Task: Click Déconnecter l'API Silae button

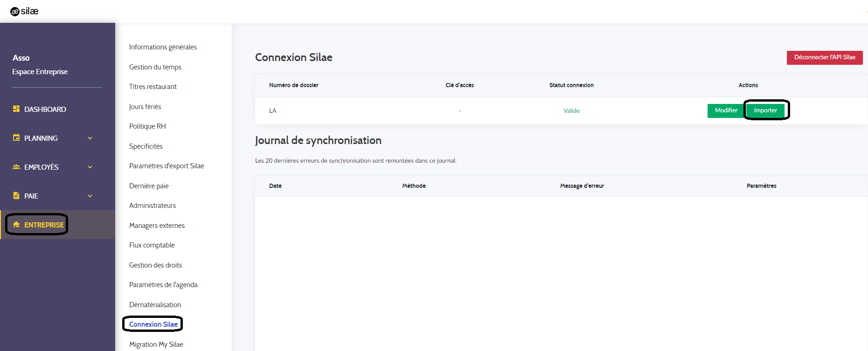Action: (825, 57)
